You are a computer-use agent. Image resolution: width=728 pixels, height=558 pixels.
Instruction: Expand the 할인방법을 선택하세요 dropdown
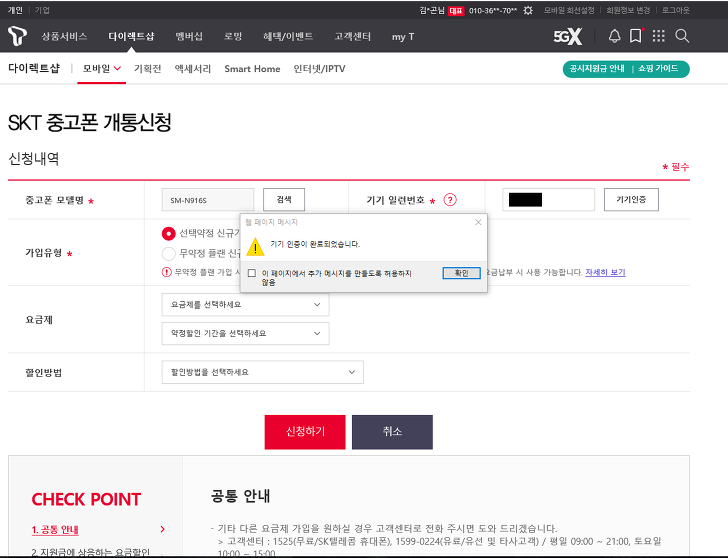click(262, 372)
